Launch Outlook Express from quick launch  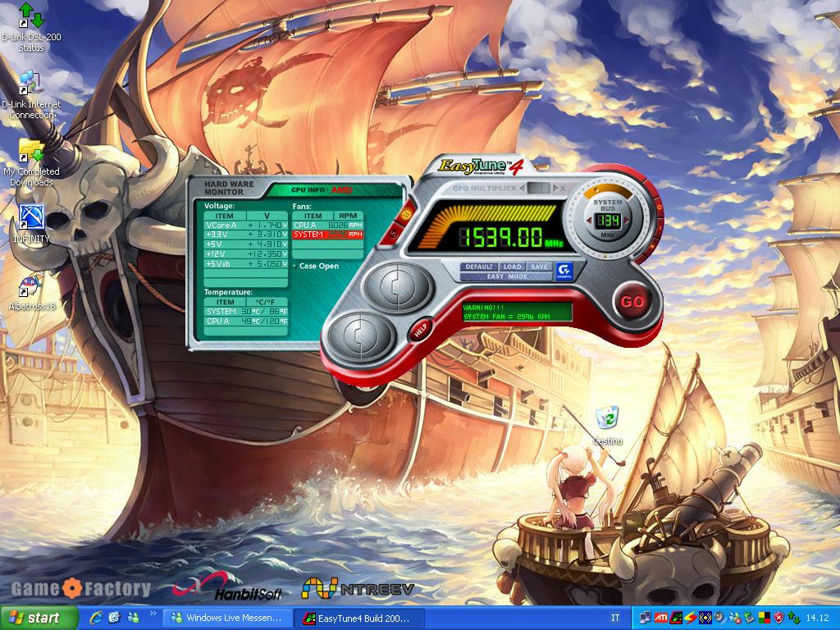114,618
